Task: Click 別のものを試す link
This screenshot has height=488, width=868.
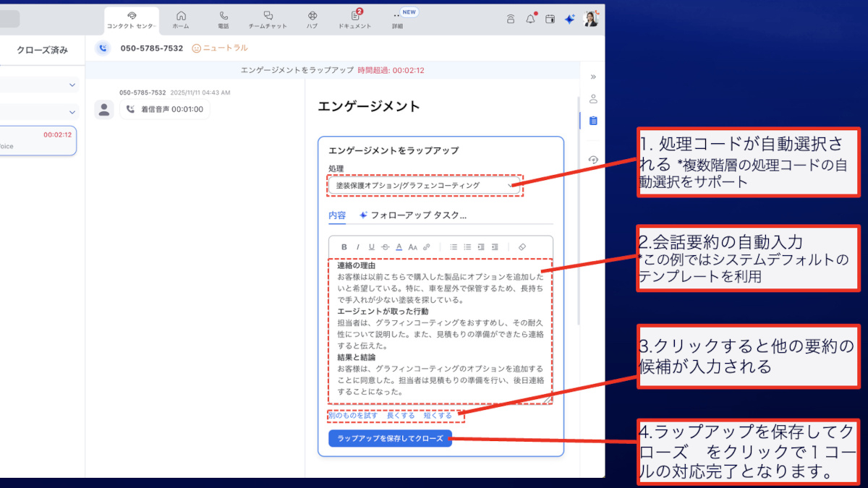Action: 353,416
